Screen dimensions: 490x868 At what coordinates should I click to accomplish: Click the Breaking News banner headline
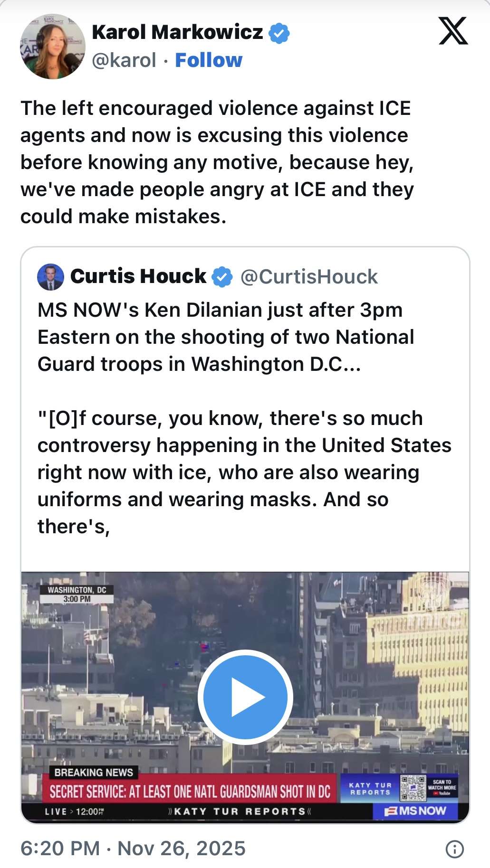click(190, 792)
